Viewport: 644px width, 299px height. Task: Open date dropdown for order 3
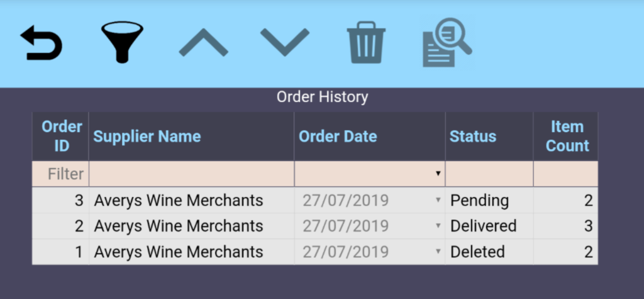[438, 200]
